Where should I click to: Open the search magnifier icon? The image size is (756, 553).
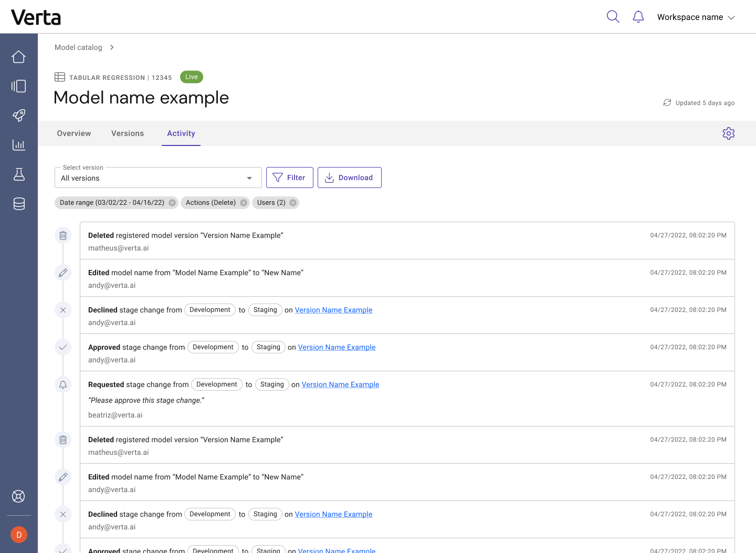point(613,17)
